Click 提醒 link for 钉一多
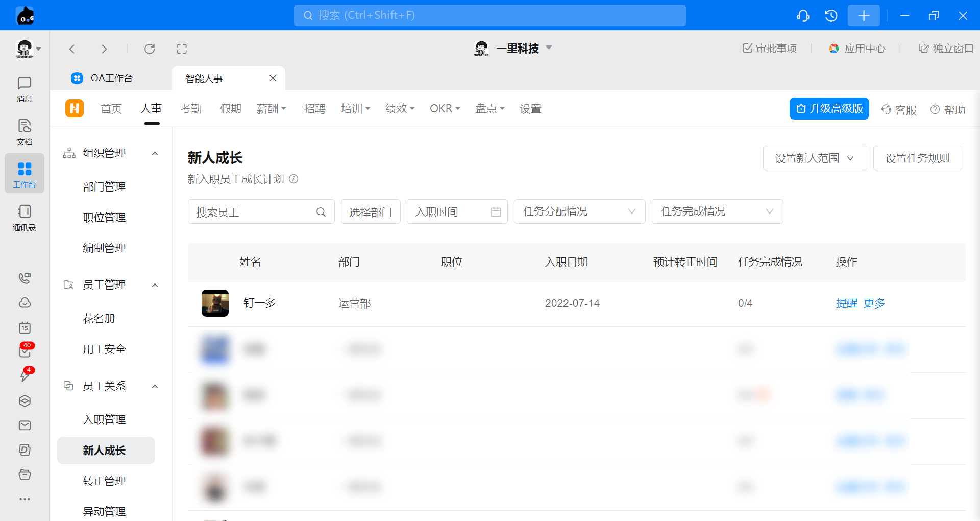Screen dimensions: 980x521 846,303
